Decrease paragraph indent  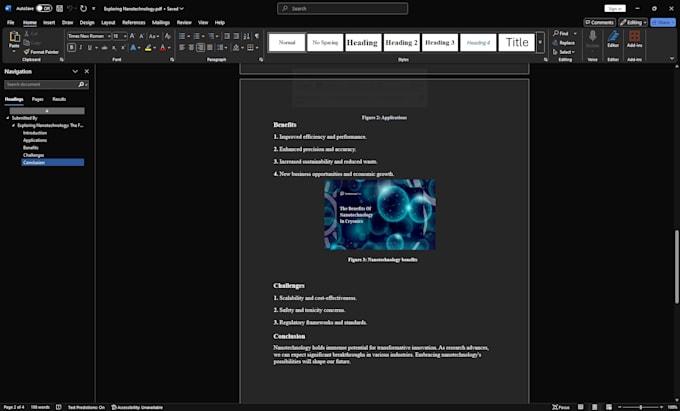pos(227,36)
